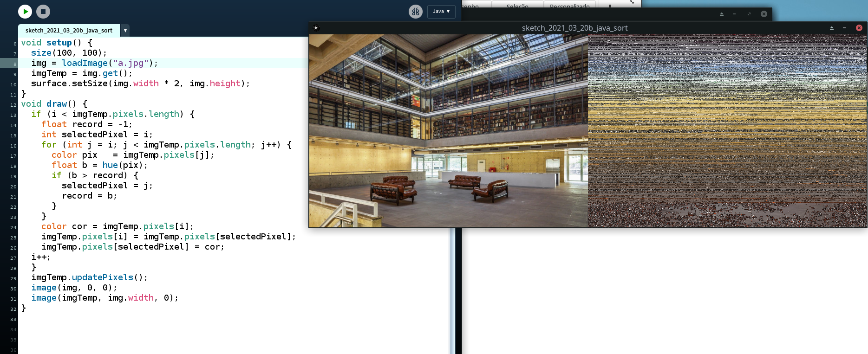Click the line 'selectedPixel = j;'
The height and width of the screenshot is (354, 868).
(x=107, y=186)
